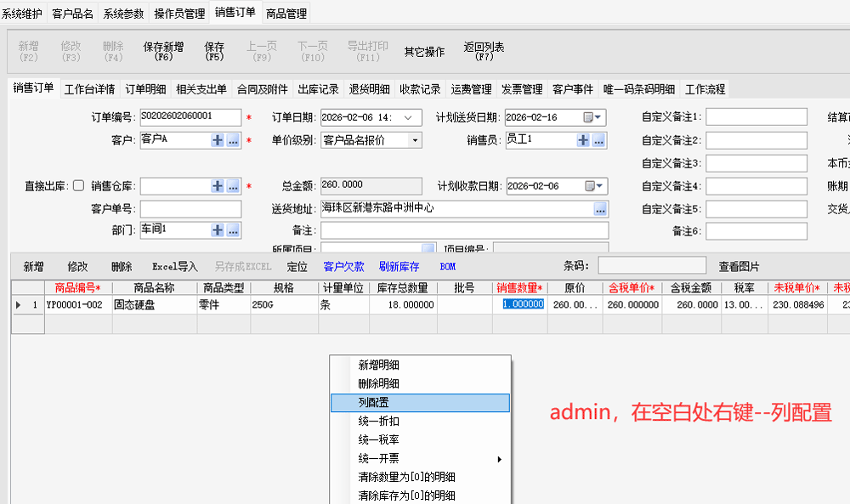Screen dimensions: 850x504
Task: Open the 单价级别 dropdown
Action: tap(414, 140)
